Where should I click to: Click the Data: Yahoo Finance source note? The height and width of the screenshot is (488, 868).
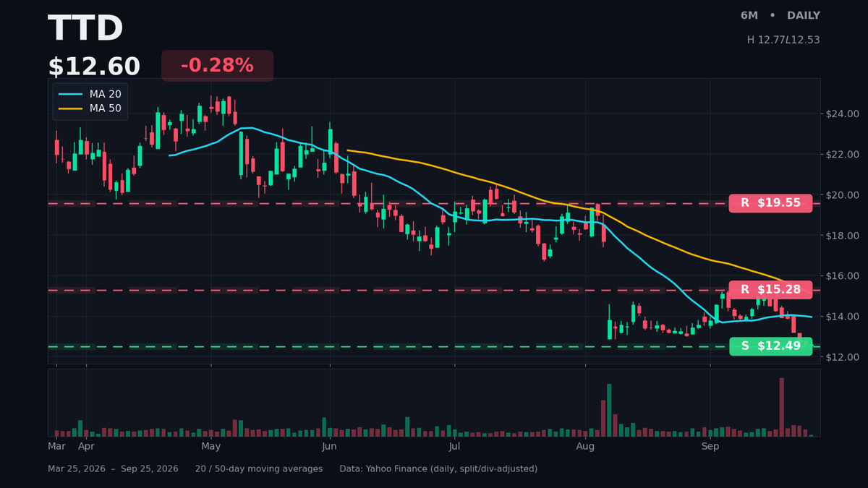click(438, 469)
